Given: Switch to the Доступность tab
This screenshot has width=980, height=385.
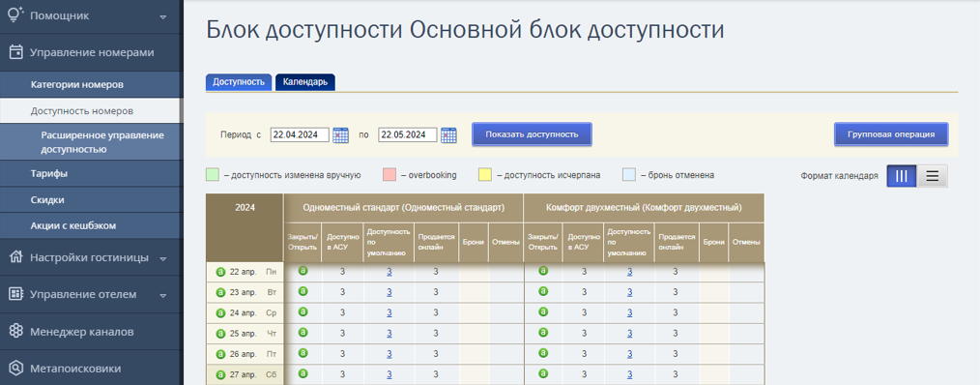Looking at the screenshot, I should click(x=239, y=82).
